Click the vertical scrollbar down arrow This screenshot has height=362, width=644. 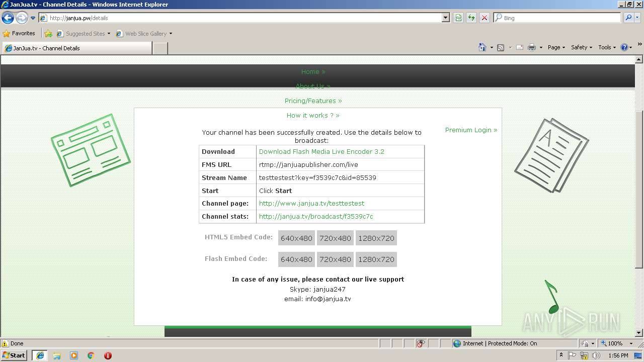[x=639, y=333]
